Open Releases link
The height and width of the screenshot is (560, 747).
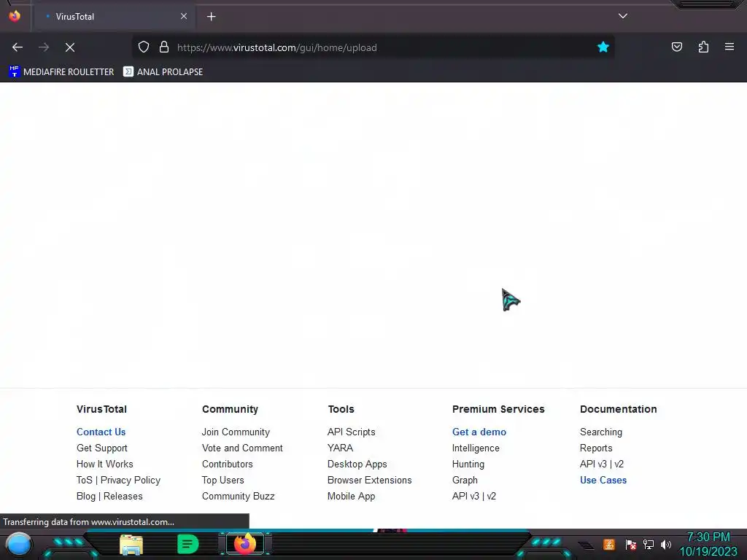click(x=123, y=496)
